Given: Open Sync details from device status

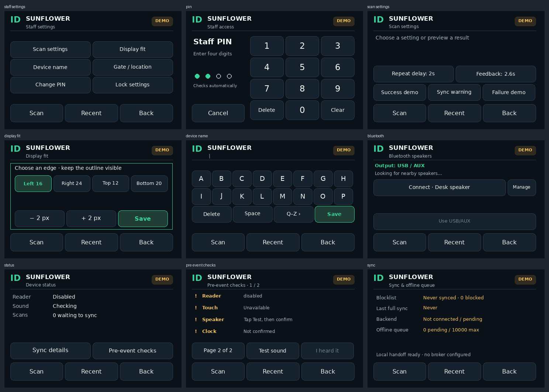Looking at the screenshot, I should click(51, 351).
